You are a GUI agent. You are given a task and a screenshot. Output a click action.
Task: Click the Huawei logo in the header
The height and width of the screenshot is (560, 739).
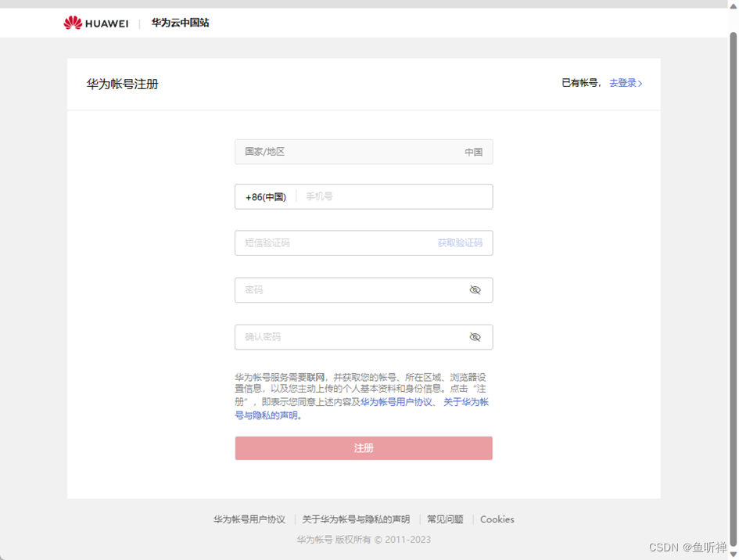click(95, 23)
